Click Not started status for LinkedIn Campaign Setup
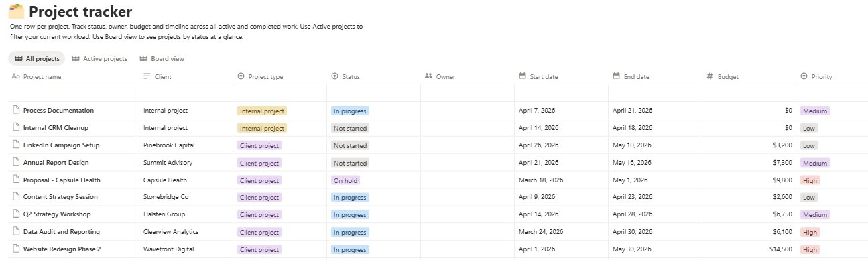Image resolution: width=868 pixels, height=260 pixels. [x=350, y=145]
